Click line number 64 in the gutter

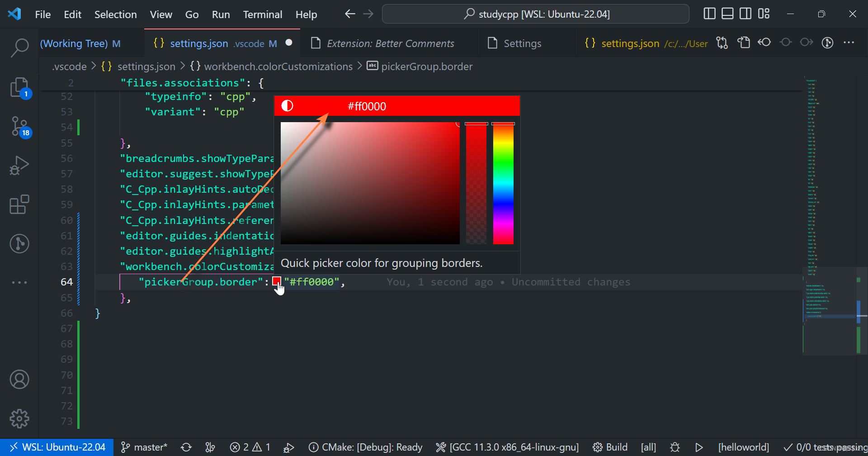[66, 282]
